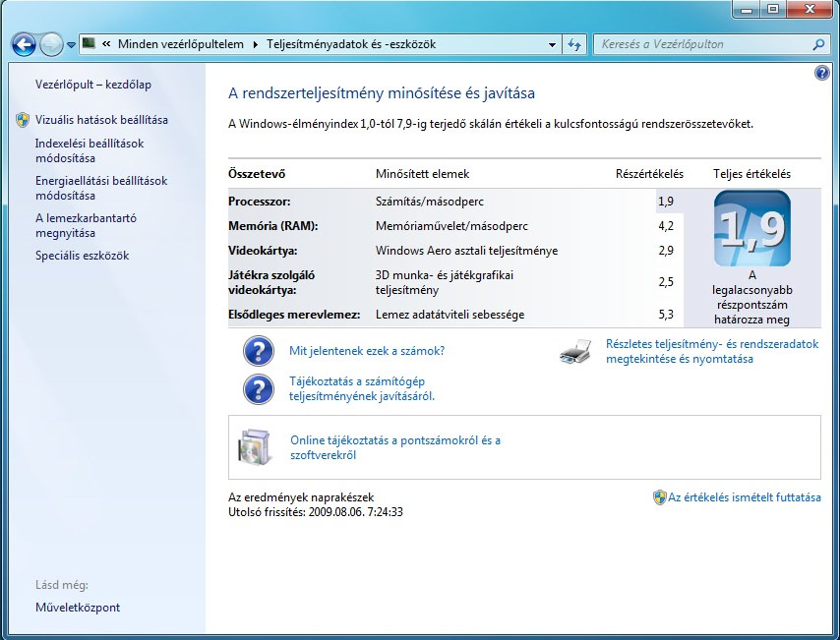This screenshot has width=840, height=640.
Task: Open the recent pages dropdown arrow
Action: (x=71, y=45)
